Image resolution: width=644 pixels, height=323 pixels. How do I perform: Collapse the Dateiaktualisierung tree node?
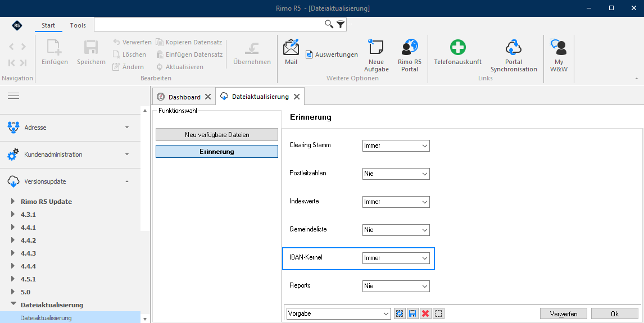tap(13, 304)
